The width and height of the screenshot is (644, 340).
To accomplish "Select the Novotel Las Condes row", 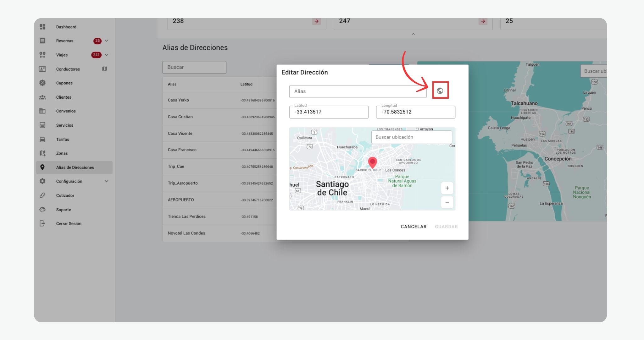I will click(x=219, y=233).
